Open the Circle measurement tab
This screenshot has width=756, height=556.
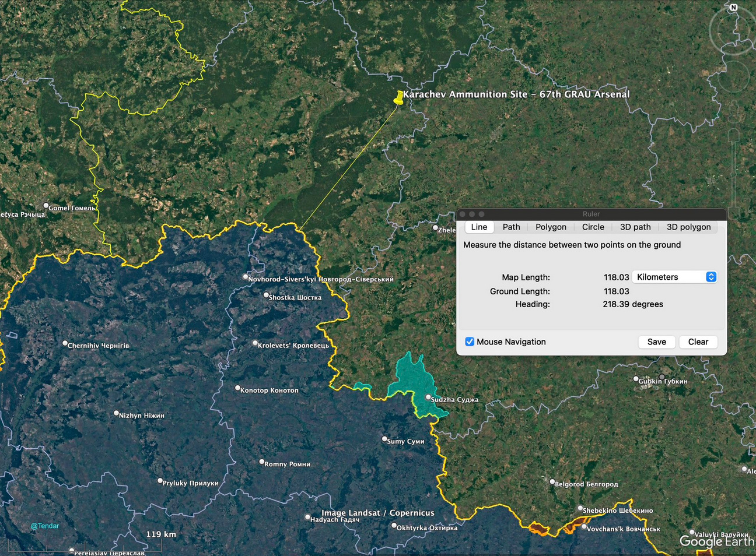click(x=593, y=227)
